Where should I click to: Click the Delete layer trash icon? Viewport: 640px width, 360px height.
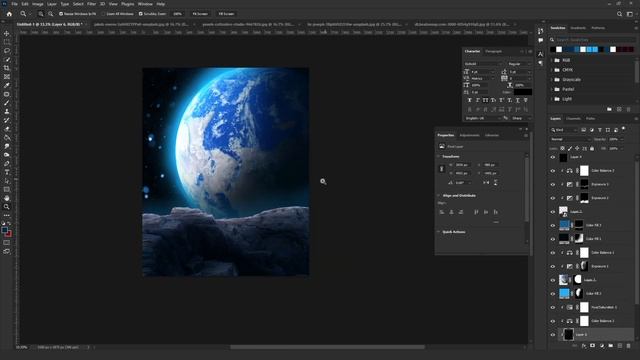click(628, 346)
